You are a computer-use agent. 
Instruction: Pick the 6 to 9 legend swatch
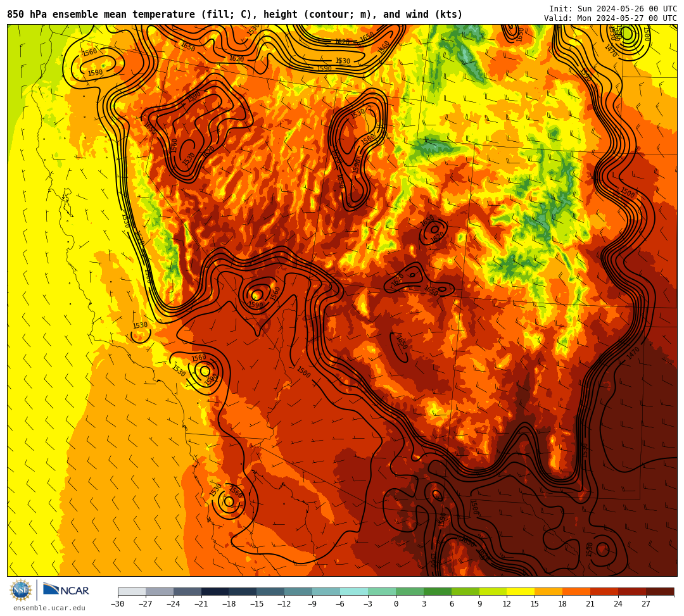465,591
